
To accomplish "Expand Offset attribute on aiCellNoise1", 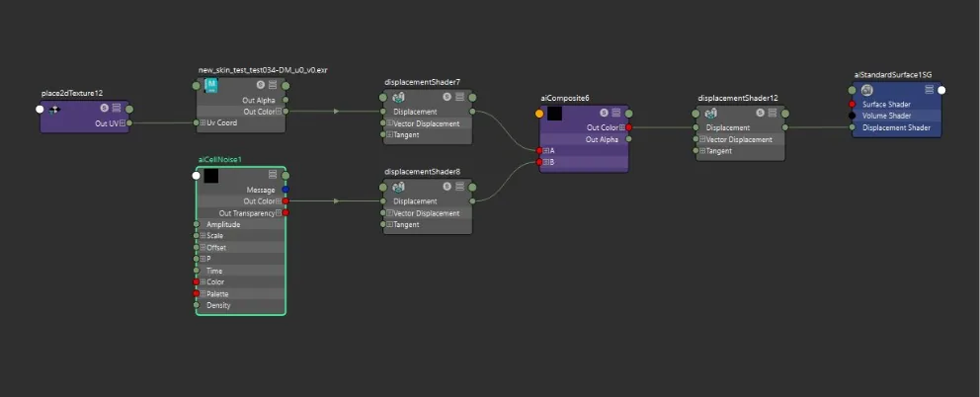I will click(204, 248).
